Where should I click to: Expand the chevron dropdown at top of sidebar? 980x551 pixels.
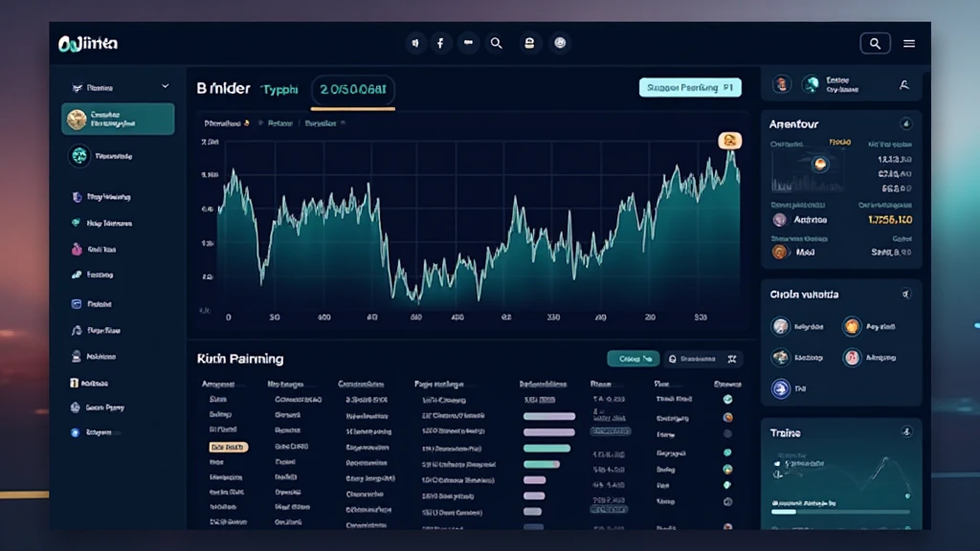point(165,87)
